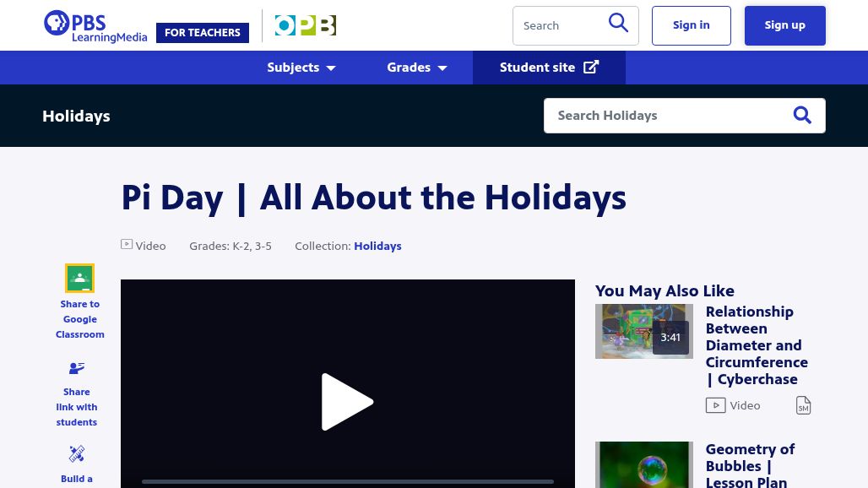Click the Build a lesson label

[x=76, y=480]
